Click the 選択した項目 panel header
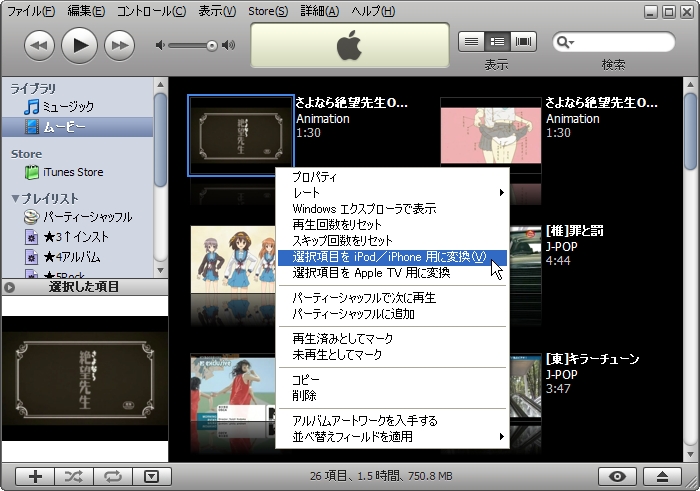 tap(85, 287)
